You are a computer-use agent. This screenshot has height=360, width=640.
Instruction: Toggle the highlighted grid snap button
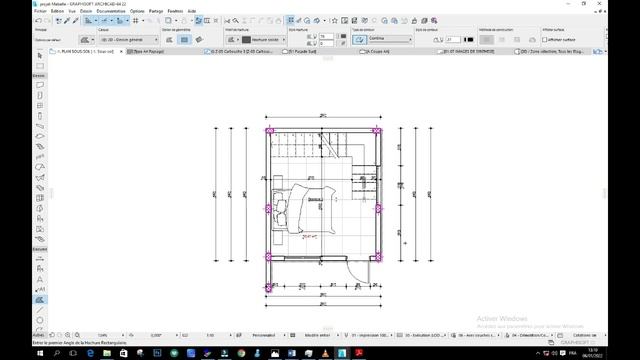(x=290, y=20)
